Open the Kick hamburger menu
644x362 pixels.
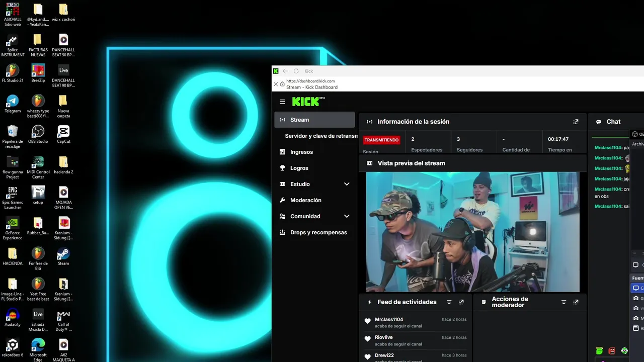pos(282,102)
